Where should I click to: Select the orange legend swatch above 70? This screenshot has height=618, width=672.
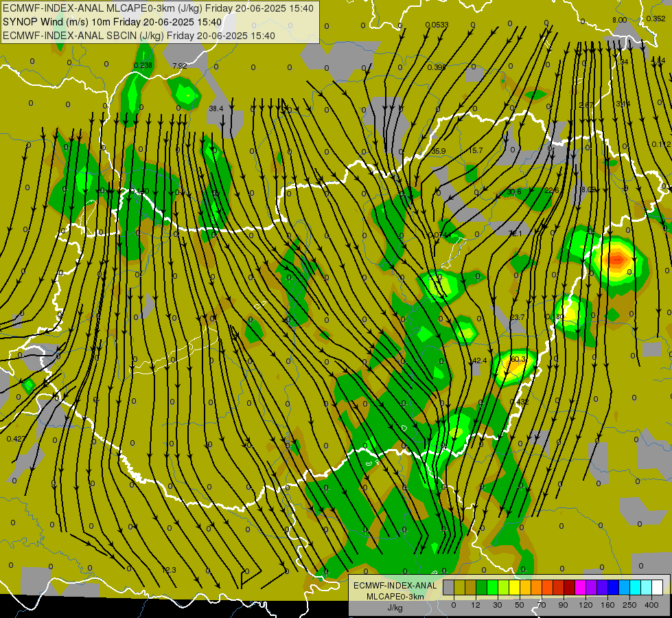(x=537, y=587)
